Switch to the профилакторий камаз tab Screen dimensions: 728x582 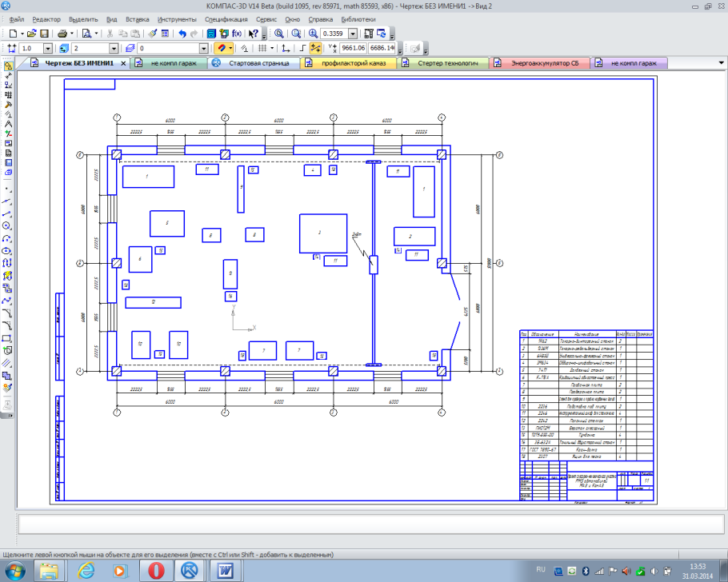(x=352, y=62)
